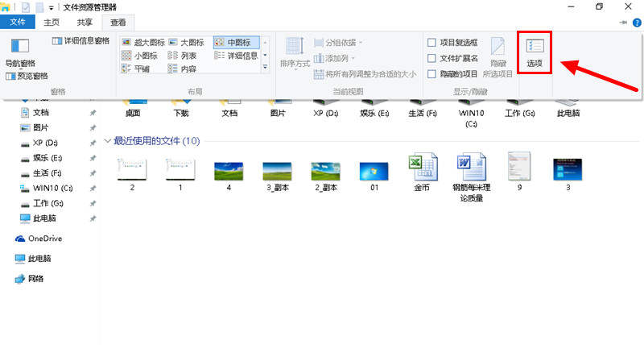Toggle the 预览窗格 preview pane button
This screenshot has width=644, height=345.
pos(26,76)
